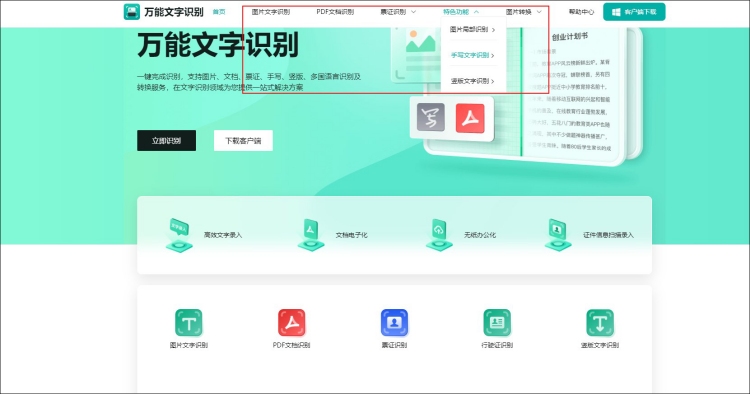Open the PDF文档识别 nav menu item
Viewport: 750px width, 394px height.
[335, 12]
